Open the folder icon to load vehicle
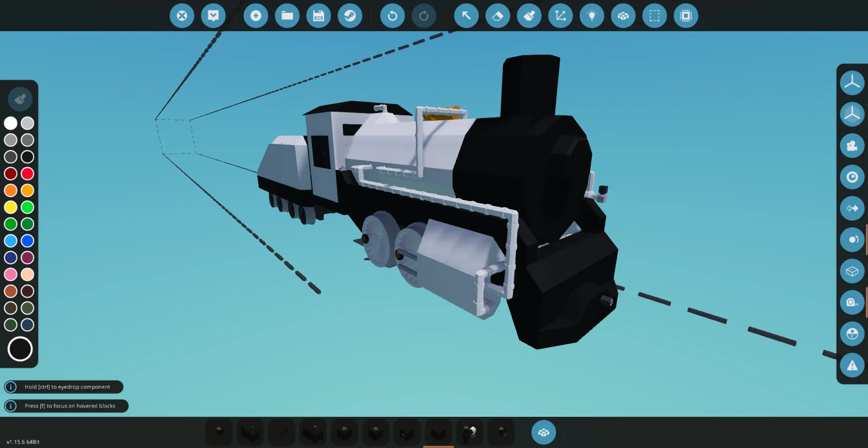Viewport: 868px width, 448px height. (287, 16)
